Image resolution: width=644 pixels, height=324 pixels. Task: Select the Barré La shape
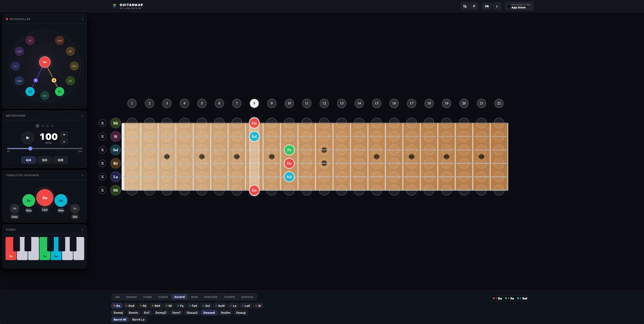(x=138, y=320)
